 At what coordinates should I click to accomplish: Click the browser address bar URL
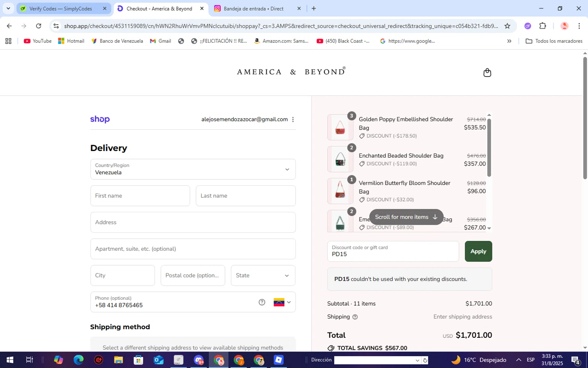[281, 26]
